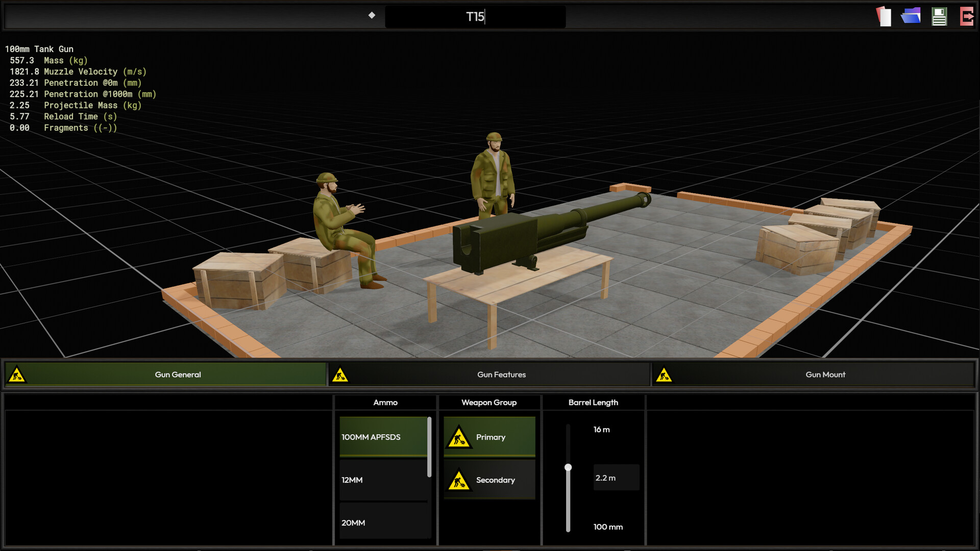Viewport: 980px width, 551px height.
Task: Click the warning icon on Gun Features tab
Action: [x=341, y=374]
